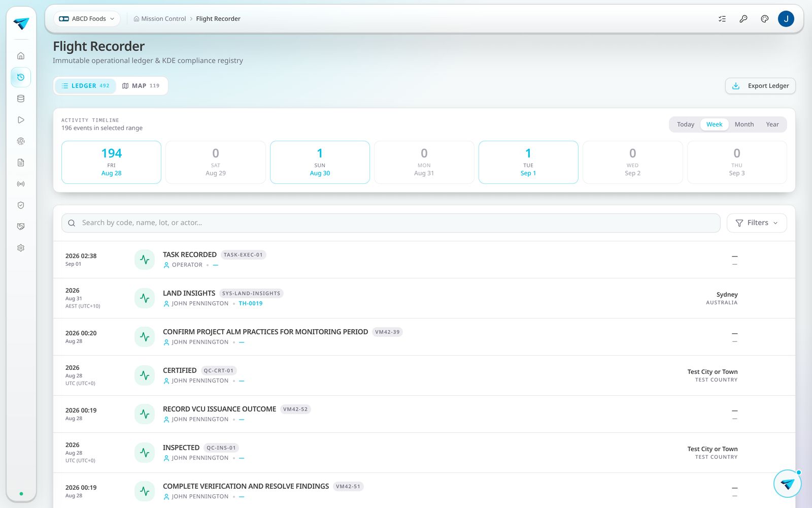Open the document sidebar icon
The image size is (812, 508).
[21, 163]
